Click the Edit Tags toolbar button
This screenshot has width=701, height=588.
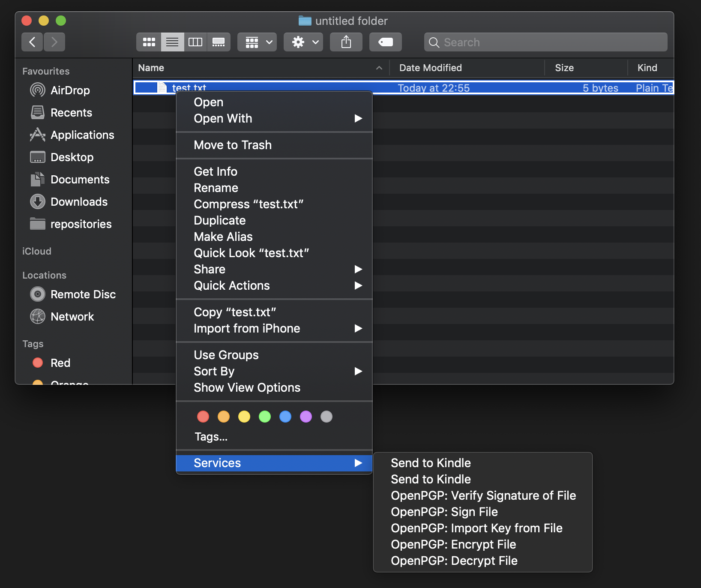(385, 42)
